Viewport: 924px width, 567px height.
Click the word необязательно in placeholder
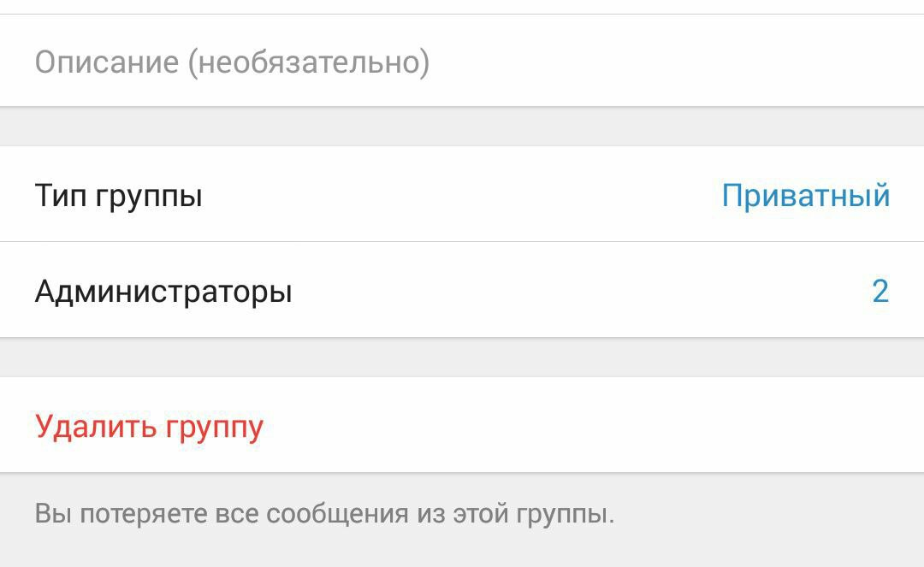(x=308, y=62)
